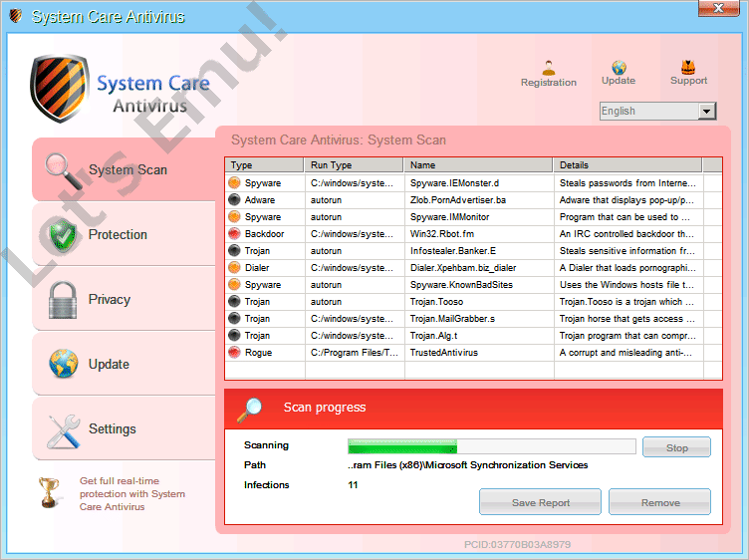Click the header Update link label
This screenshot has width=749, height=560.
(x=619, y=81)
